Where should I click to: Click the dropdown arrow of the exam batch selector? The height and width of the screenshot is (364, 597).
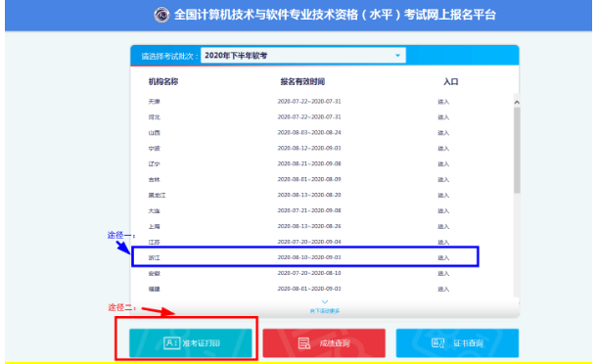click(x=397, y=56)
